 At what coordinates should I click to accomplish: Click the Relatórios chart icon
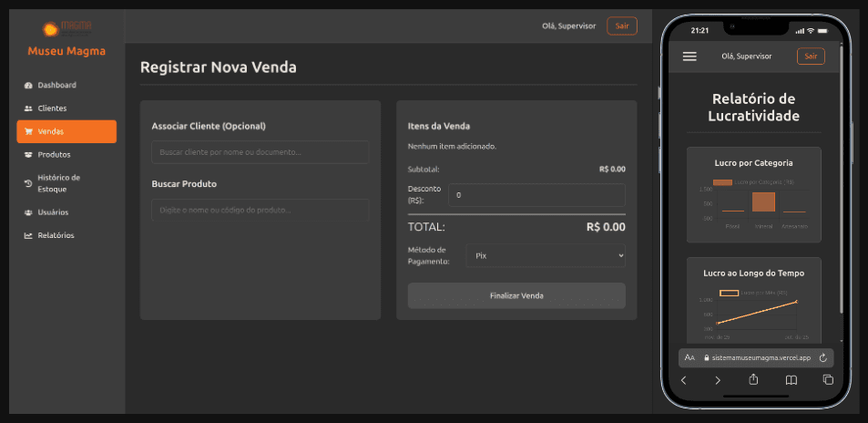[x=28, y=235]
